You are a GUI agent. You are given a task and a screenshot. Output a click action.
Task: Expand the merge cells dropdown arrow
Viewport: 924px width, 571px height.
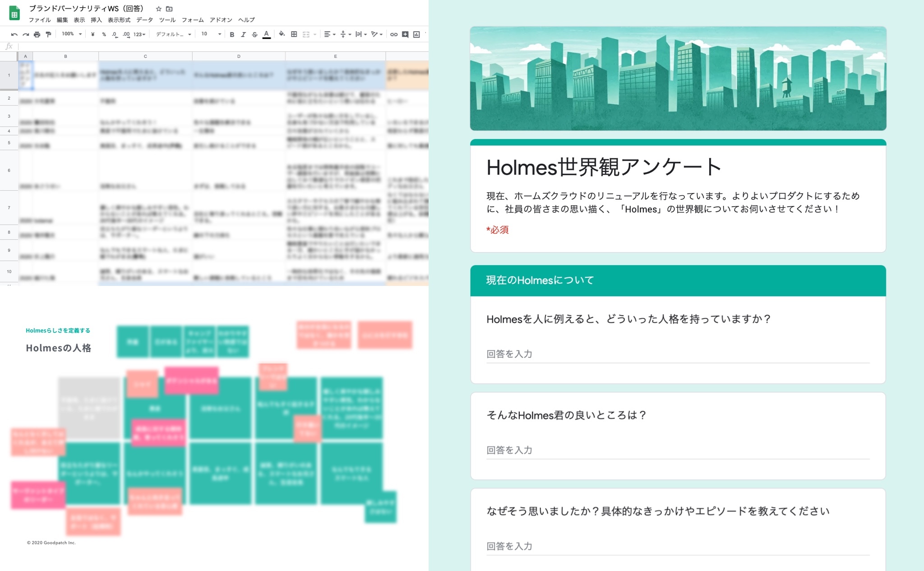point(314,34)
